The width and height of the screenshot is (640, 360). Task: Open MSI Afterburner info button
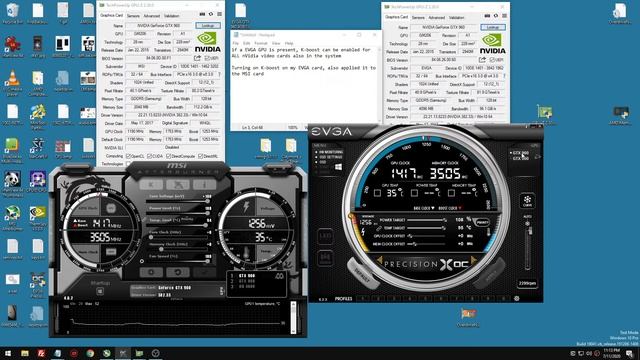tap(204, 185)
